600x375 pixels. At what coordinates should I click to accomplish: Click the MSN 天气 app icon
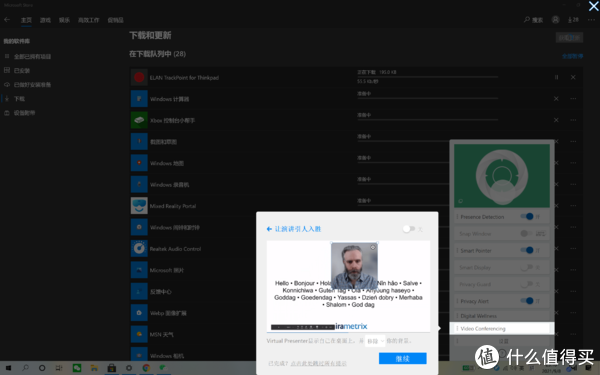click(139, 334)
